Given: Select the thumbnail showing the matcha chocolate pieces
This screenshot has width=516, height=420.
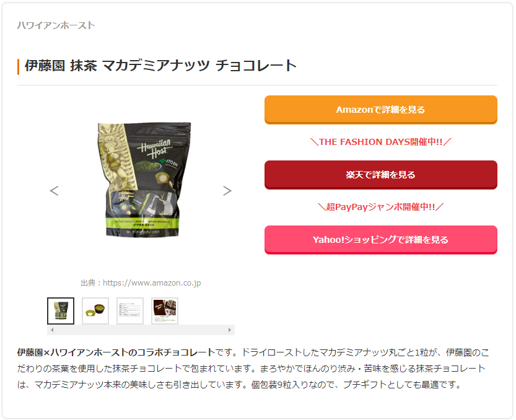Looking at the screenshot, I should tap(95, 311).
